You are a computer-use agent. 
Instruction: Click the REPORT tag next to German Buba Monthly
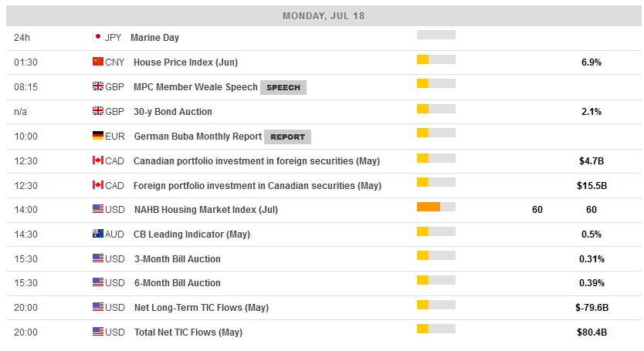[x=287, y=137]
